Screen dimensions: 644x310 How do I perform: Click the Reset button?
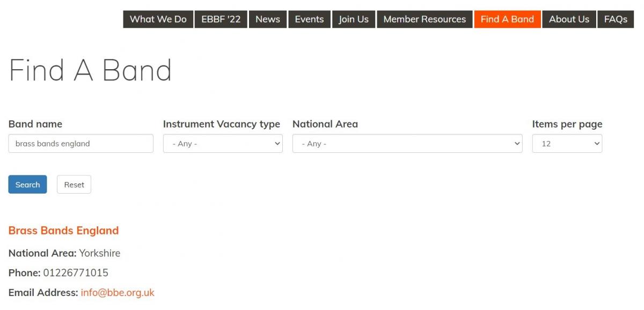(x=74, y=184)
